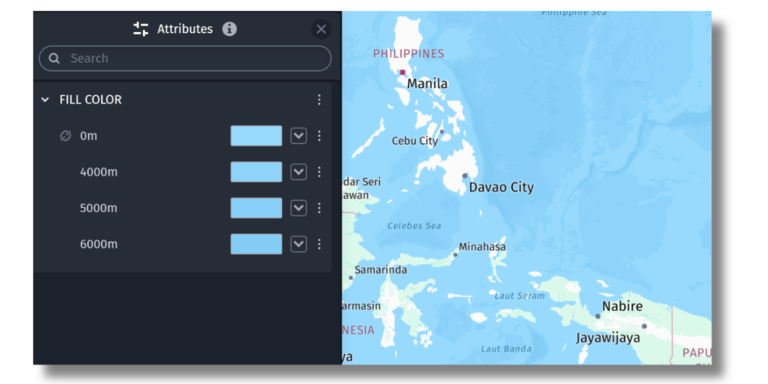Click the search magnifier icon
Screen dimensions: 768x384
pos(54,59)
